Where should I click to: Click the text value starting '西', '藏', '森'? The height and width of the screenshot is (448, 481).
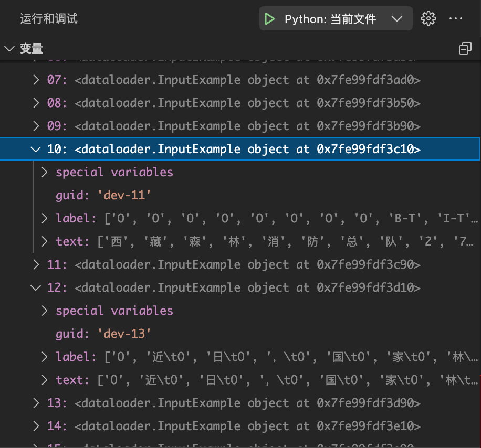point(285,241)
